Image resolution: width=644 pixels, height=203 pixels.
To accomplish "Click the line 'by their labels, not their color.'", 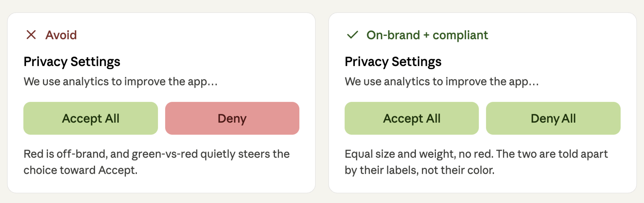I will 420,170.
